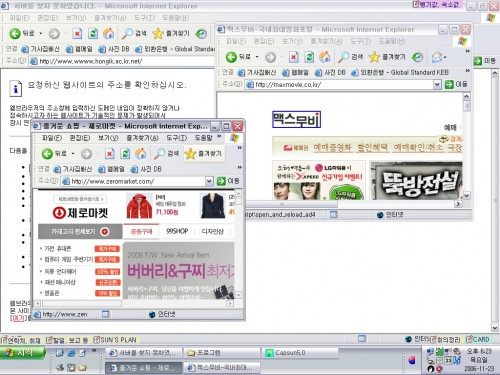
Task: Click Refresh icon in Zeromarket browser window
Action: pyautogui.click(x=125, y=154)
